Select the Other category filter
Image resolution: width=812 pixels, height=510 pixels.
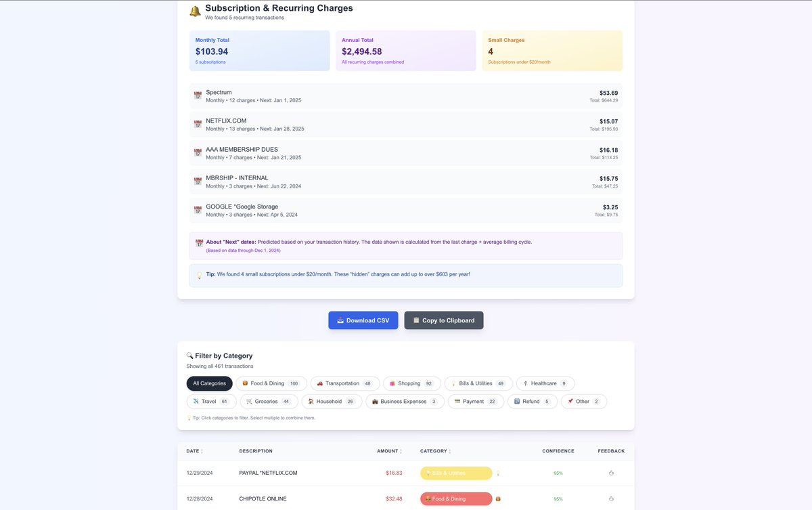(x=584, y=402)
